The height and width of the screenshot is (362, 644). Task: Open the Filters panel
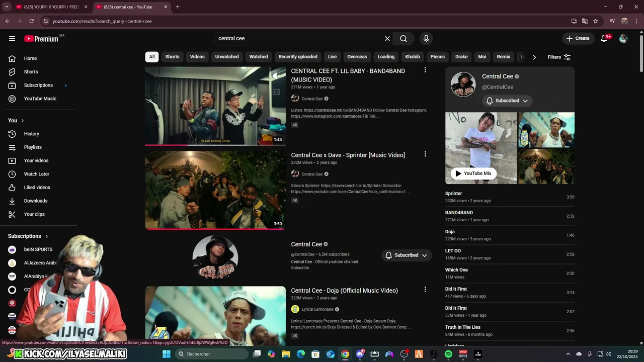[x=559, y=57]
